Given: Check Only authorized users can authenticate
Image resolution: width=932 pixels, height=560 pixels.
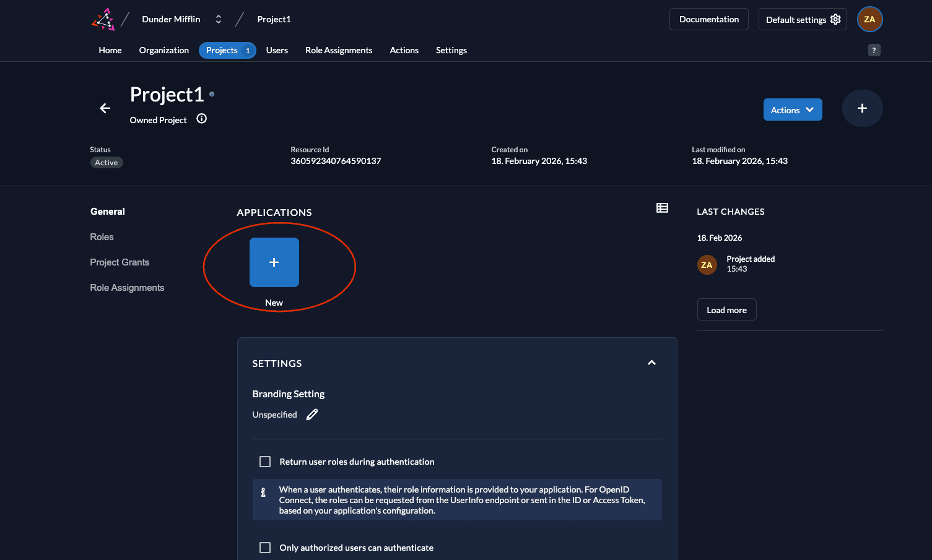Looking at the screenshot, I should point(265,548).
